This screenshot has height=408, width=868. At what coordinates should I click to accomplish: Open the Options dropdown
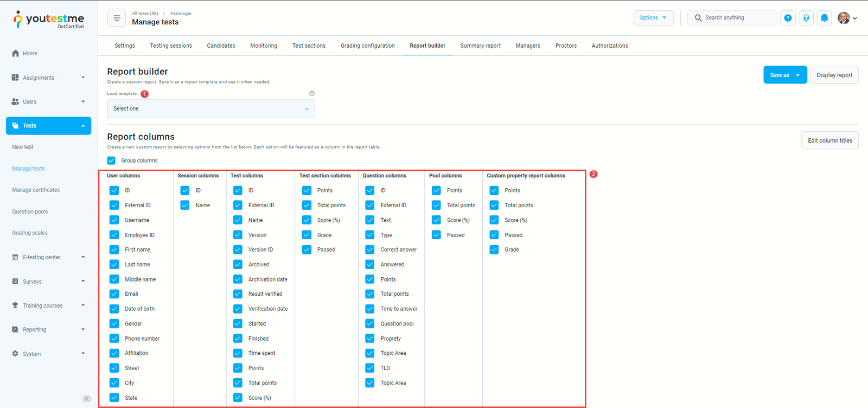tap(653, 18)
